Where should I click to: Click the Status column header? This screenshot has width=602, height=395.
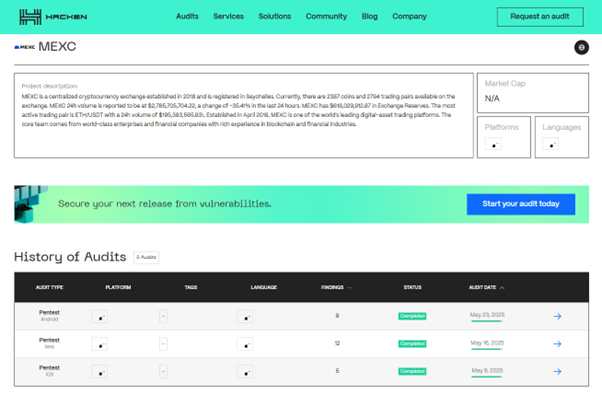tap(413, 287)
